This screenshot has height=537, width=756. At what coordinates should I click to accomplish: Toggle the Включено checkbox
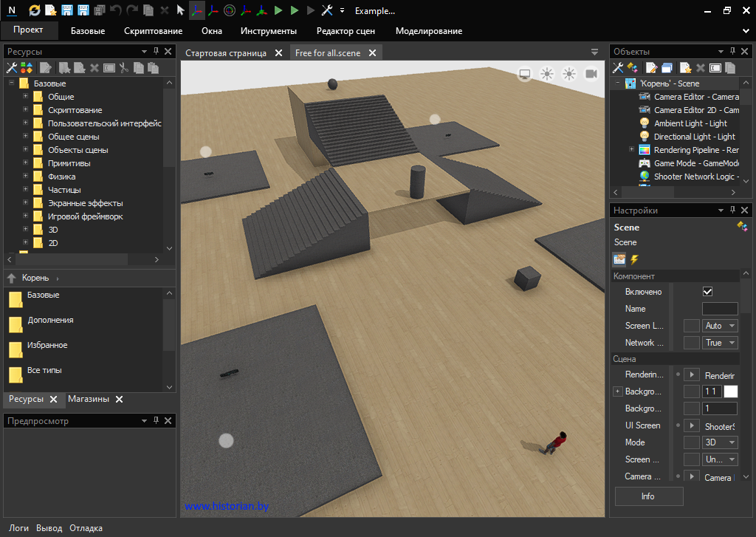tap(707, 292)
